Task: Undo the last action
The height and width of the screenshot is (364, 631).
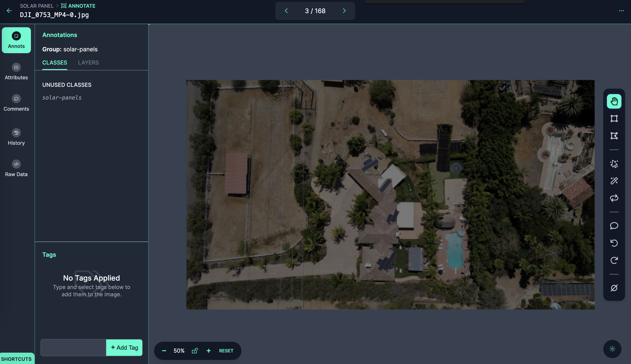Action: pos(614,243)
